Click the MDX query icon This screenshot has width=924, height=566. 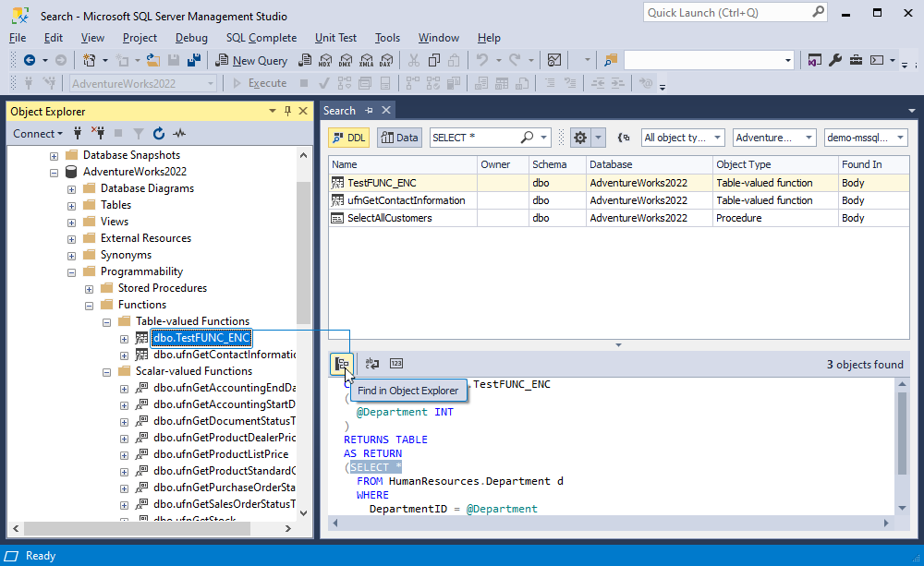pos(325,60)
